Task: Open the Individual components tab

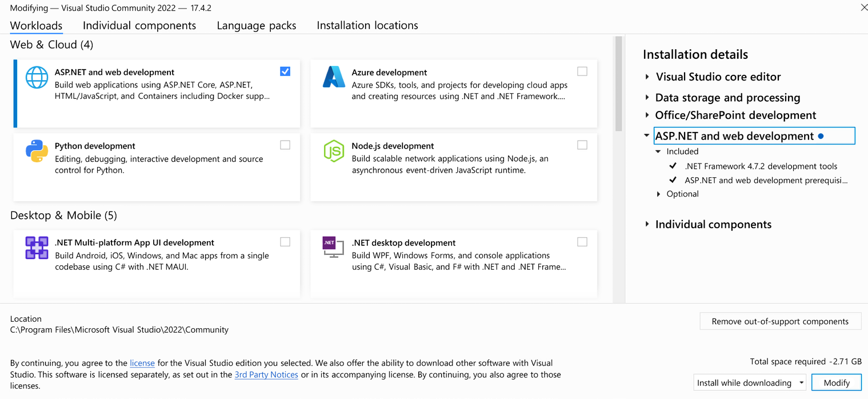Action: pos(139,25)
